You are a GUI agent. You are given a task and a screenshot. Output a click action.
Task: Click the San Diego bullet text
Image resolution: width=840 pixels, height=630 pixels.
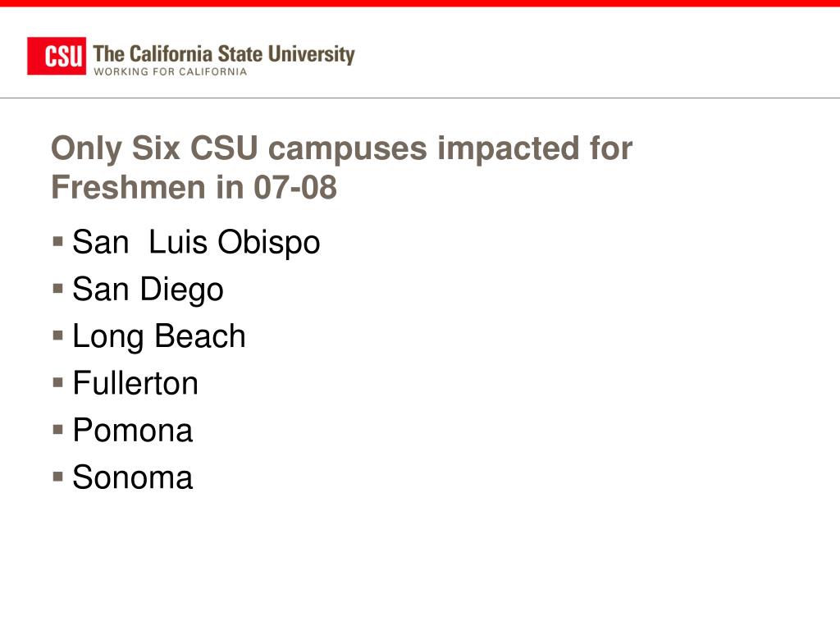(x=148, y=290)
